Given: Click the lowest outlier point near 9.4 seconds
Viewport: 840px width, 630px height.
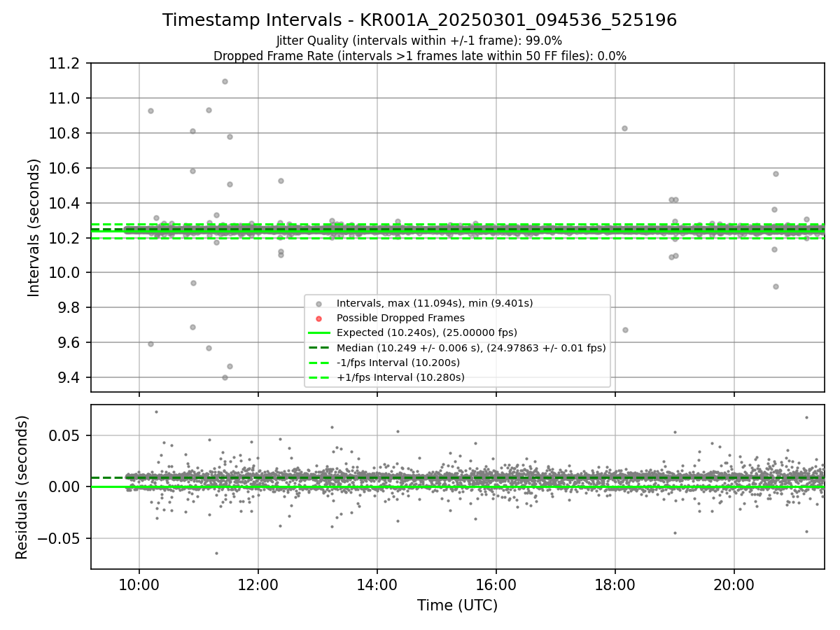Looking at the screenshot, I should pos(225,377).
